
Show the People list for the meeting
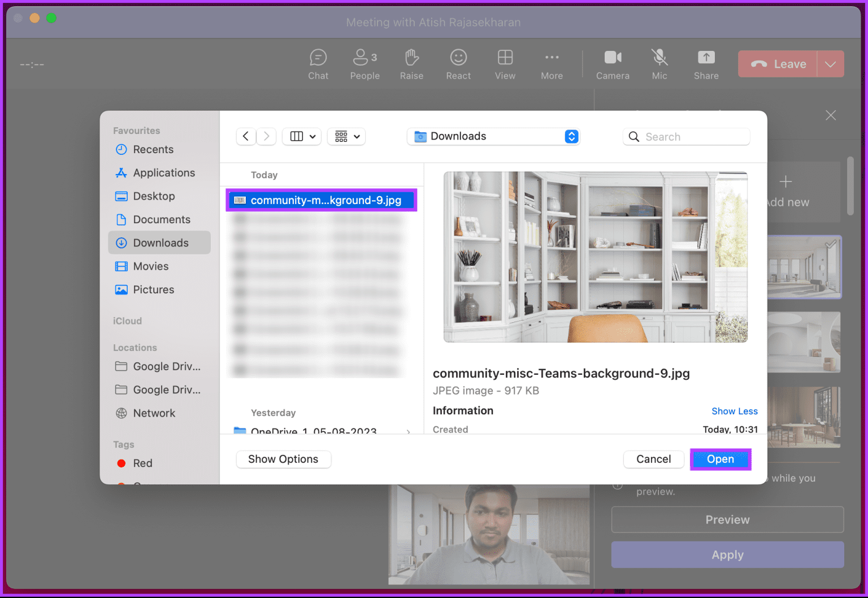364,63
